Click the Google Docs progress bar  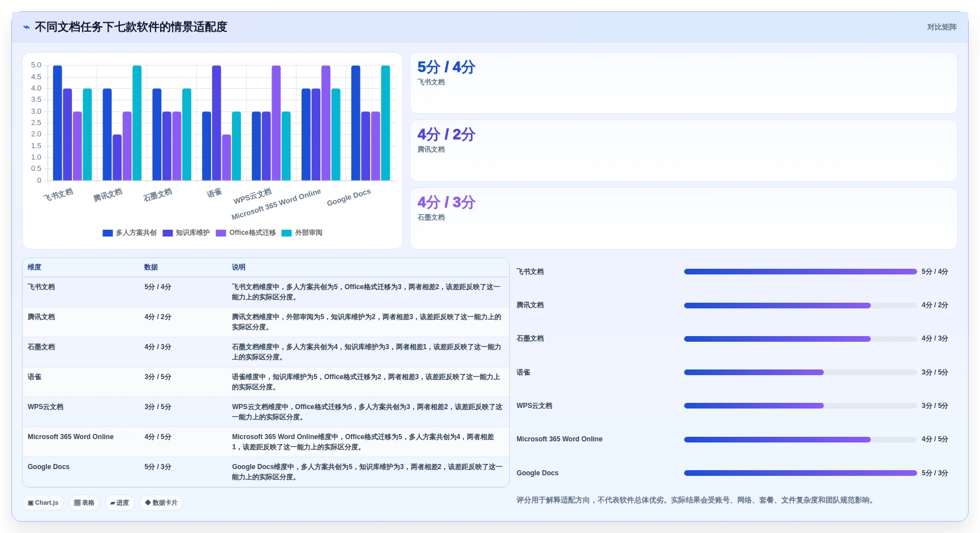tap(800, 473)
